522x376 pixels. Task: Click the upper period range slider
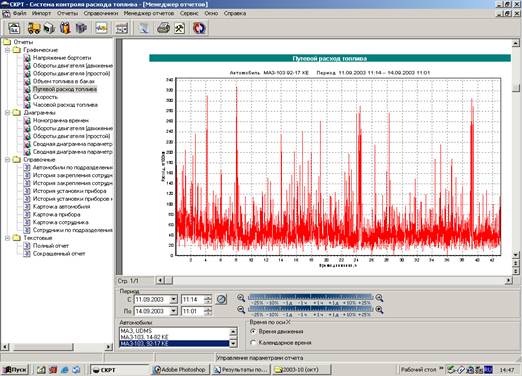tap(310, 297)
